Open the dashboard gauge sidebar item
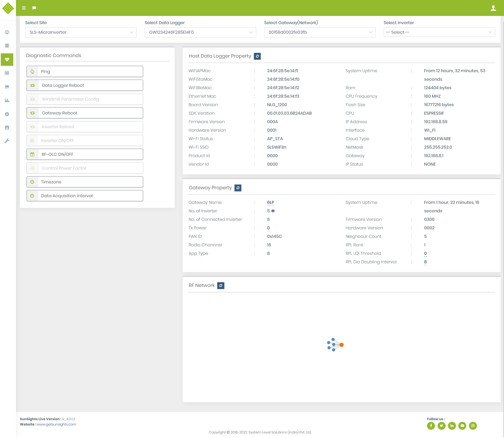 (x=7, y=32)
